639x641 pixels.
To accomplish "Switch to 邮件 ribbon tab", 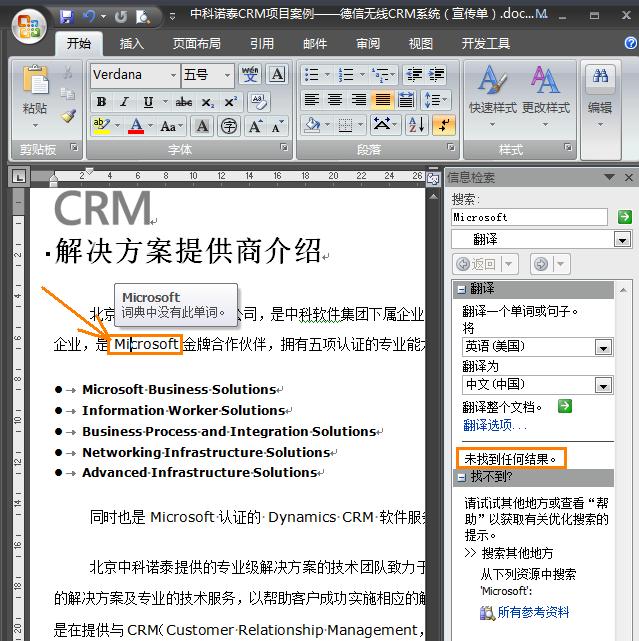I will tap(315, 43).
